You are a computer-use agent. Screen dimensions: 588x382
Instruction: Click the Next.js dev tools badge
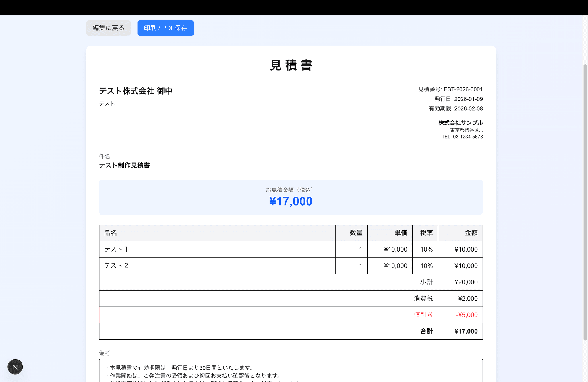coord(15,367)
